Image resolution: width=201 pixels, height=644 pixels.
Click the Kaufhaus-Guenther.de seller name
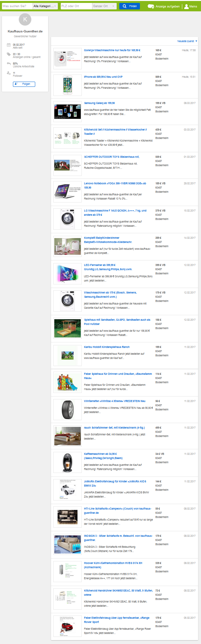(25, 31)
